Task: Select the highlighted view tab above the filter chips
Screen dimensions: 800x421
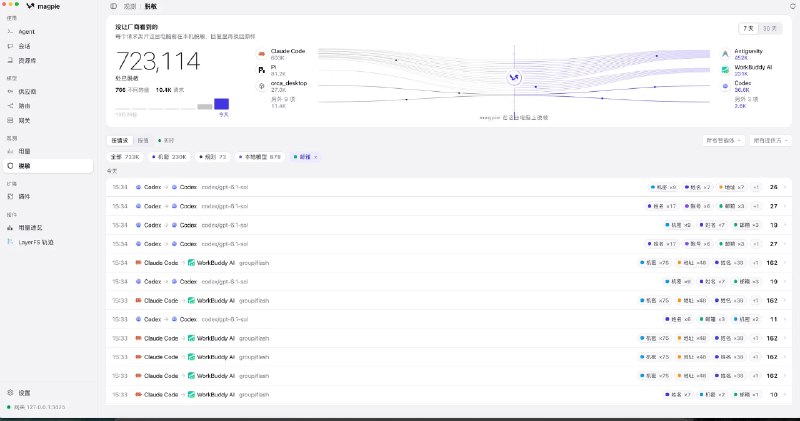Action: 120,140
